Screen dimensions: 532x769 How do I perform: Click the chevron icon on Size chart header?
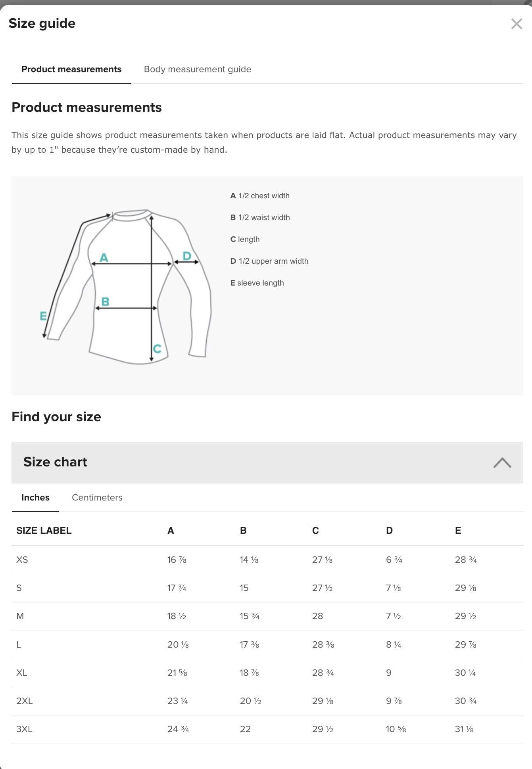click(503, 462)
